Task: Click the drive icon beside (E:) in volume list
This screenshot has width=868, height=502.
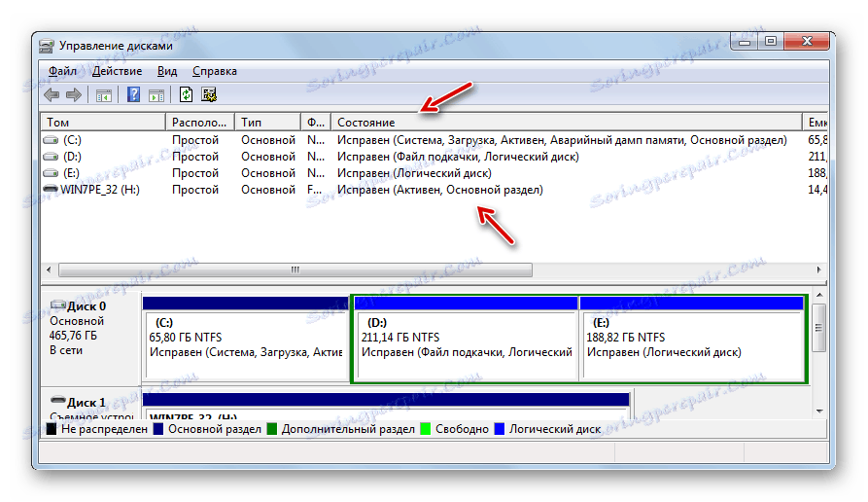Action: pos(51,173)
